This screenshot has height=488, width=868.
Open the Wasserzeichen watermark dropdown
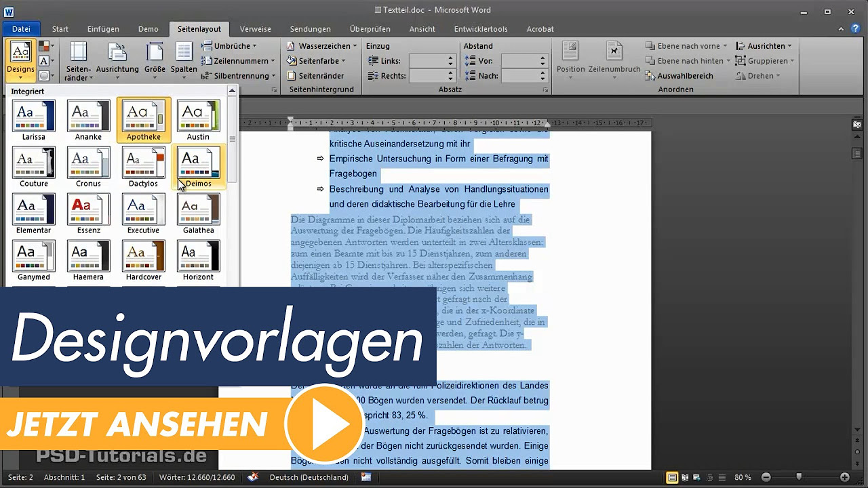point(322,46)
